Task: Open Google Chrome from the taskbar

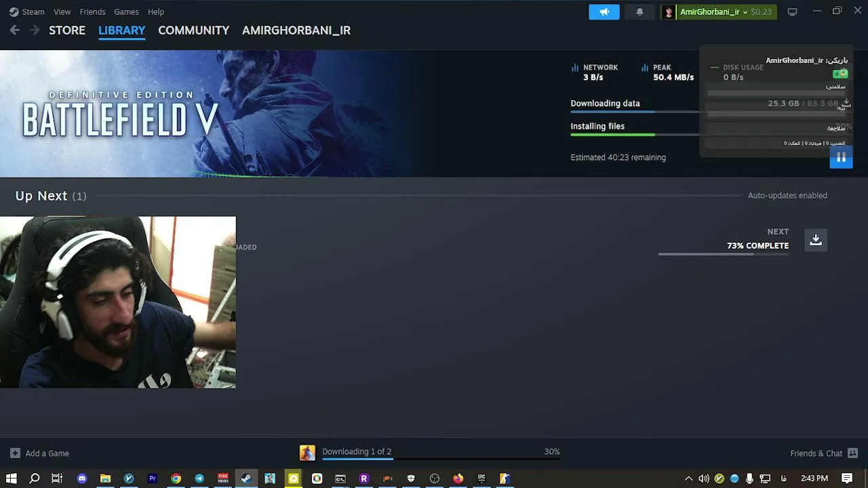Action: click(x=176, y=479)
